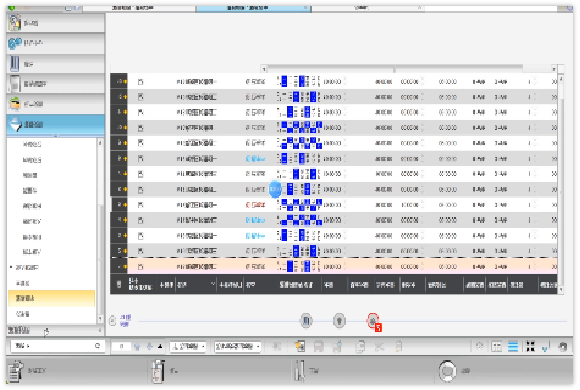Open the second wider combo box in the toolbar
Screen dimensions: 580x390
click(237, 346)
